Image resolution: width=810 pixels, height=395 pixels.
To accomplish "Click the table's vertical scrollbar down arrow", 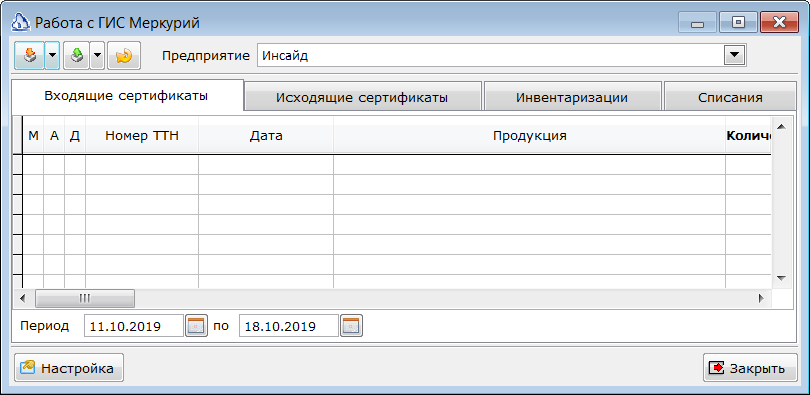I will (781, 278).
